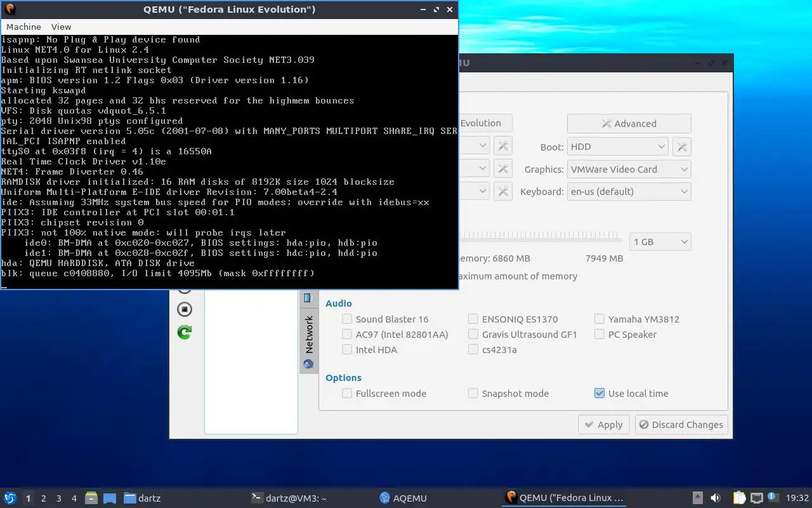This screenshot has width=812, height=508.
Task: Uncheck the Use local time option
Action: 599,394
